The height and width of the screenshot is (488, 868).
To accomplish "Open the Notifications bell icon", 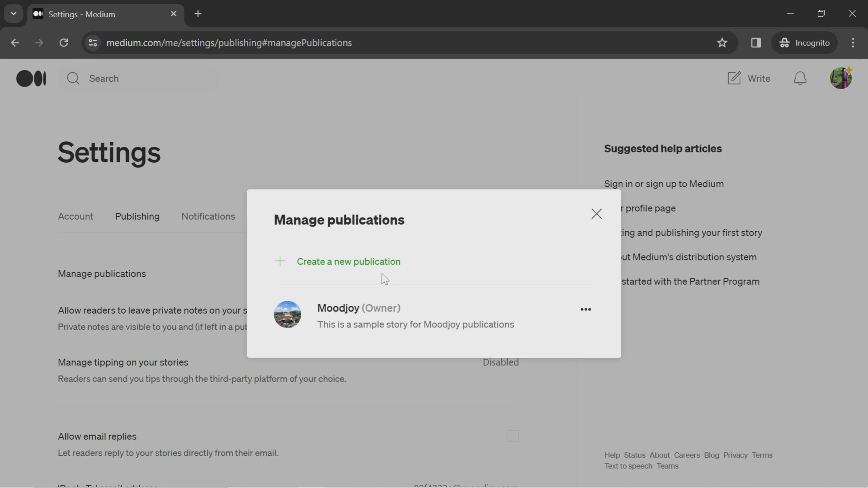I will point(800,78).
